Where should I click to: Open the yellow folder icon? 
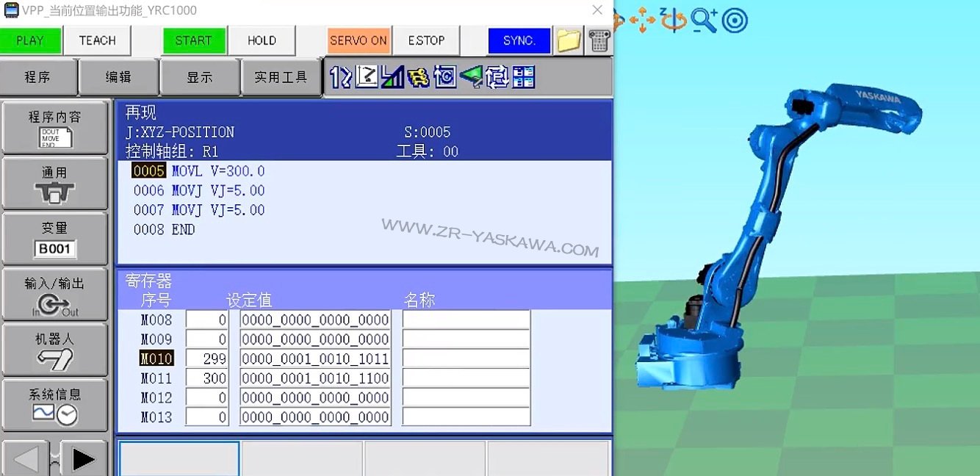click(x=569, y=40)
